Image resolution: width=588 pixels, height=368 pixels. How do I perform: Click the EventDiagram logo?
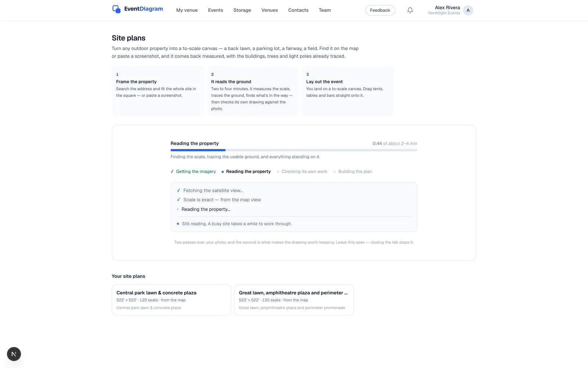[x=137, y=9]
